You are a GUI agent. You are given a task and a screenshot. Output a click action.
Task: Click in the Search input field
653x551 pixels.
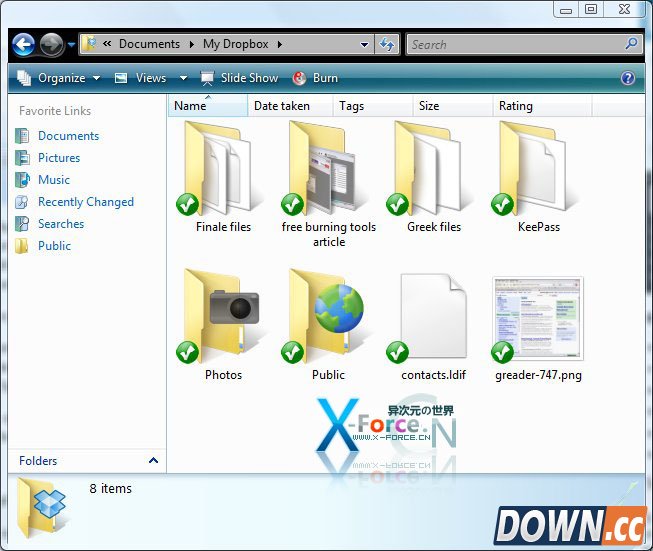pos(515,44)
